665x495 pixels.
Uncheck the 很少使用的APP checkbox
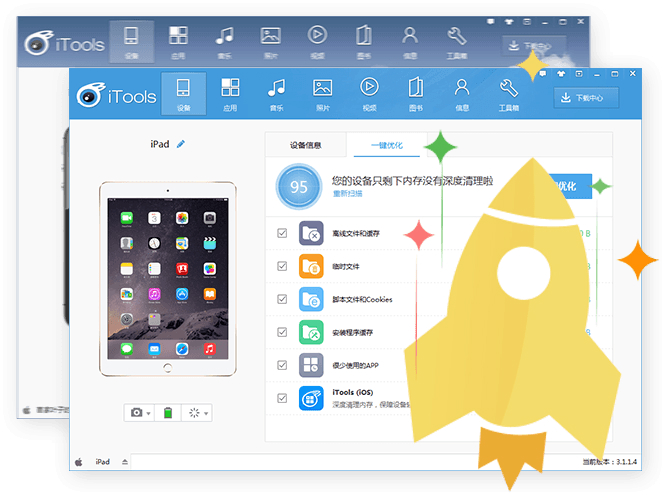tap(282, 365)
